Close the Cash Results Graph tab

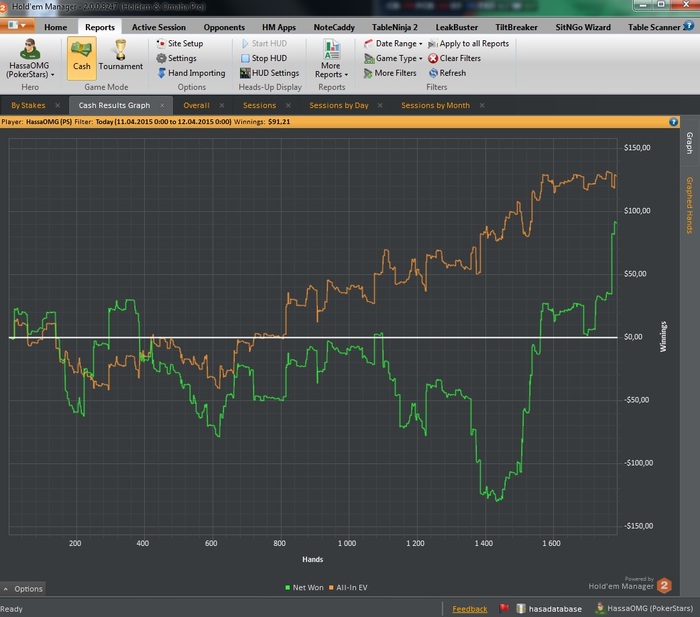click(162, 105)
